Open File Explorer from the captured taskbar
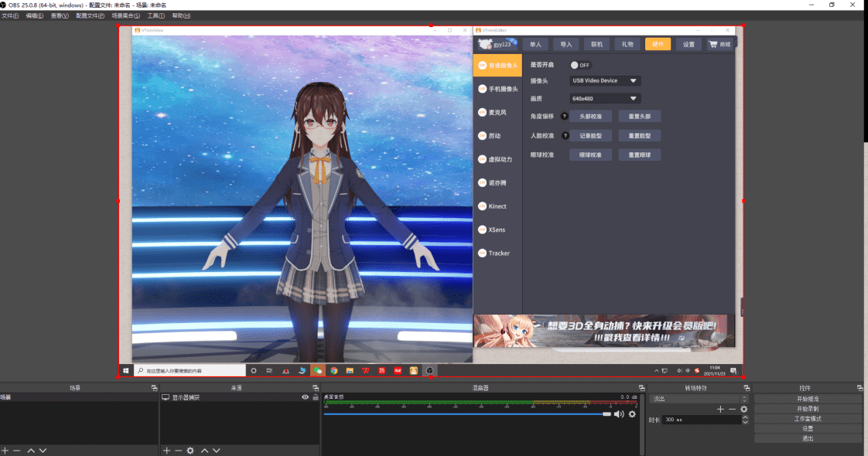This screenshot has height=456, width=868. click(x=350, y=371)
